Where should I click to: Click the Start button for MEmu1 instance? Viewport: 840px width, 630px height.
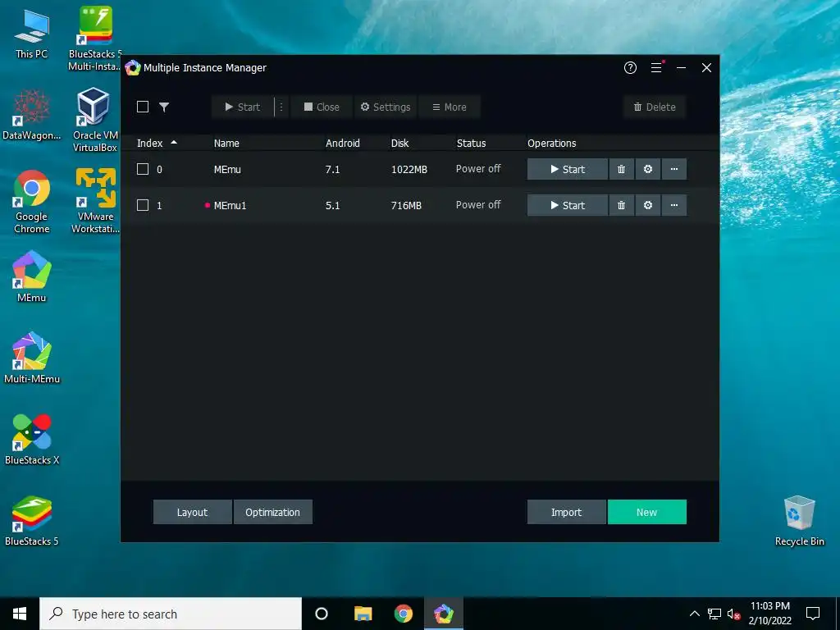568,205
